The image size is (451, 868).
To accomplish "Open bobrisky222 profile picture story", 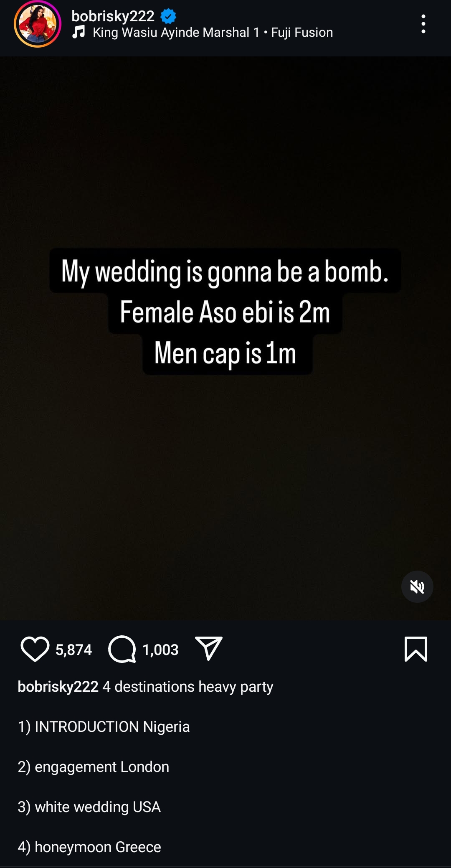I will click(x=38, y=24).
